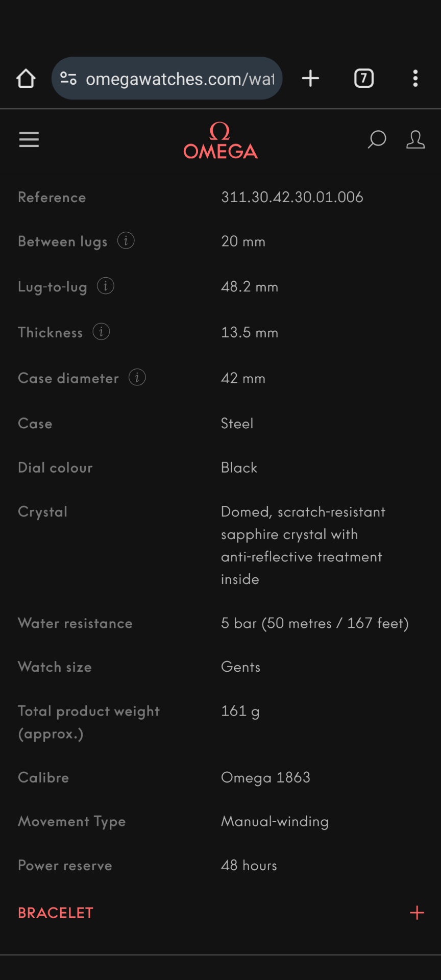Tap the Omega logo
The image size is (441, 980).
[220, 141]
